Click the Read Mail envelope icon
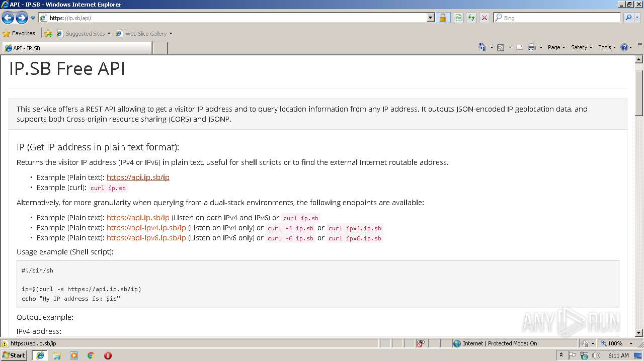 click(x=520, y=47)
